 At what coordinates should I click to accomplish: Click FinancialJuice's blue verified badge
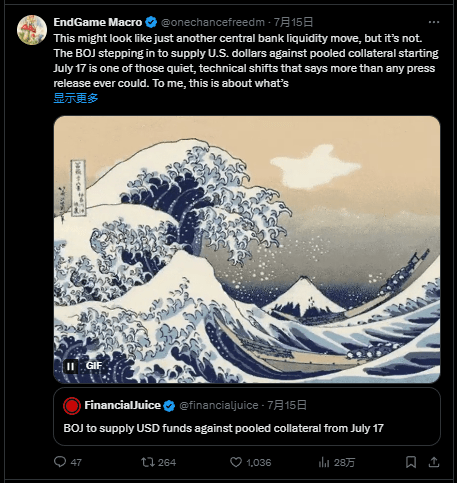[x=169, y=406]
